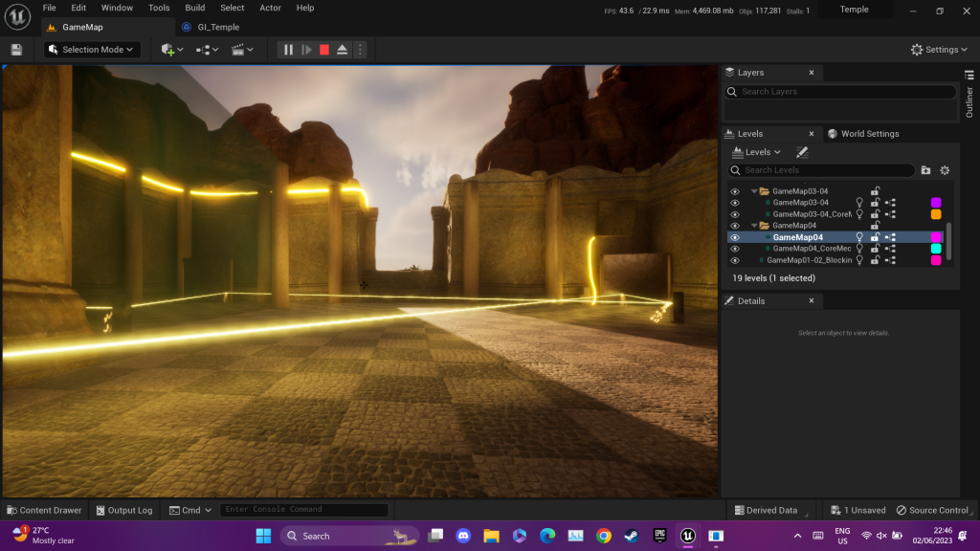Open the Content Drawer
Image resolution: width=980 pixels, height=551 pixels.
coord(44,510)
